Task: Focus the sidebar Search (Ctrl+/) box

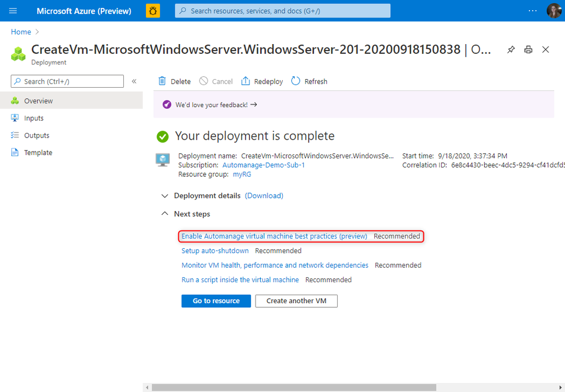Action: pyautogui.click(x=67, y=81)
